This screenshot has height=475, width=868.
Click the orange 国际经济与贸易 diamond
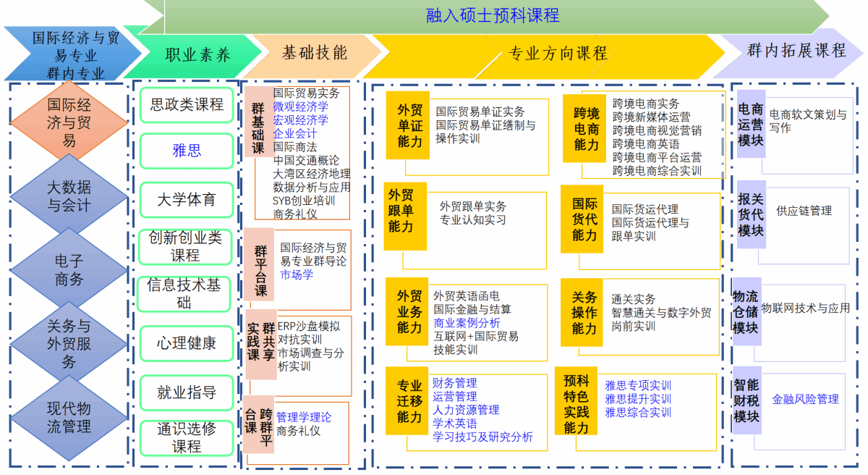(69, 122)
